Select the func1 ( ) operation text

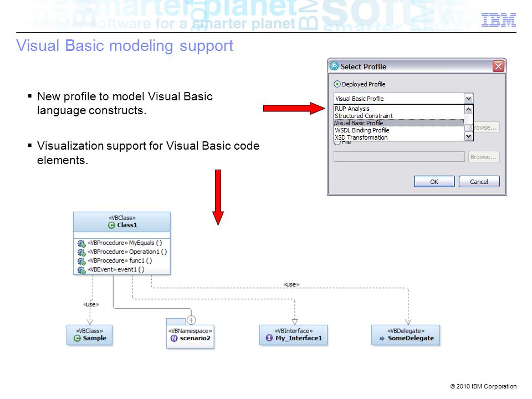[x=140, y=260]
